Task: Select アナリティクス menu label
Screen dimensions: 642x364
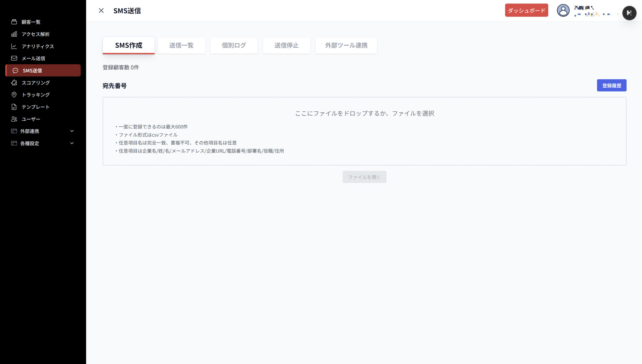Action: coord(38,46)
